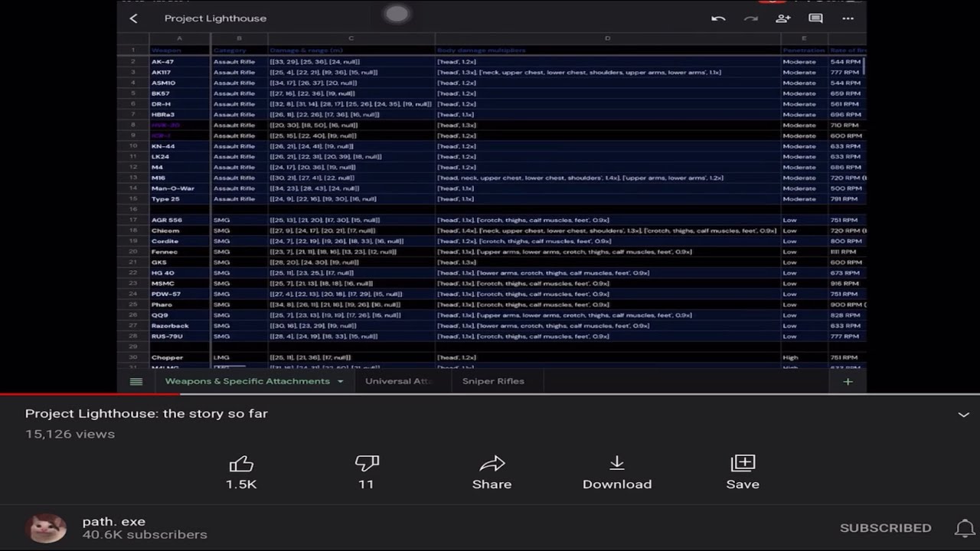Viewport: 980px width, 551px height.
Task: Open the comments icon in sheet toolbar
Action: [816, 18]
